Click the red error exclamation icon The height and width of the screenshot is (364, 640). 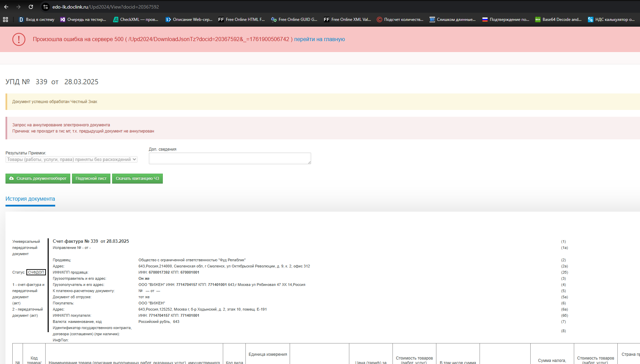[x=19, y=39]
